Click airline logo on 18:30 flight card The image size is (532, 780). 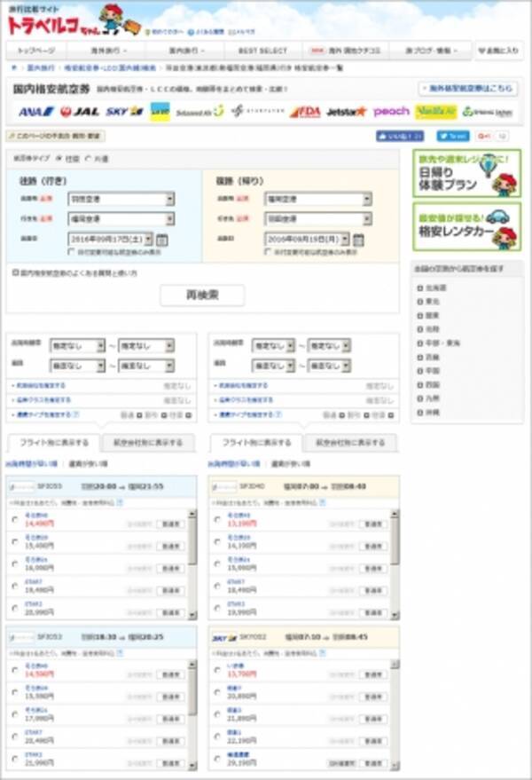pyautogui.click(x=22, y=637)
